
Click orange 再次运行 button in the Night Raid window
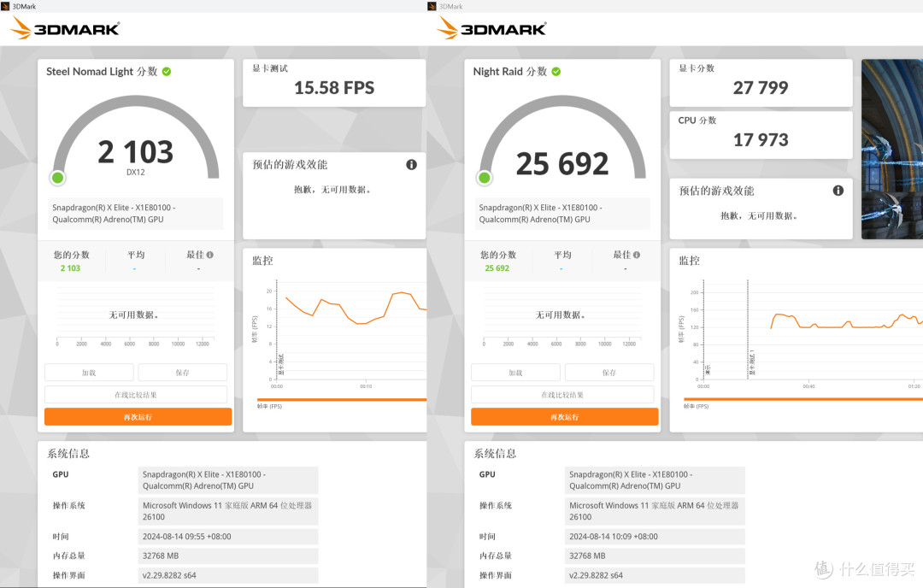565,417
